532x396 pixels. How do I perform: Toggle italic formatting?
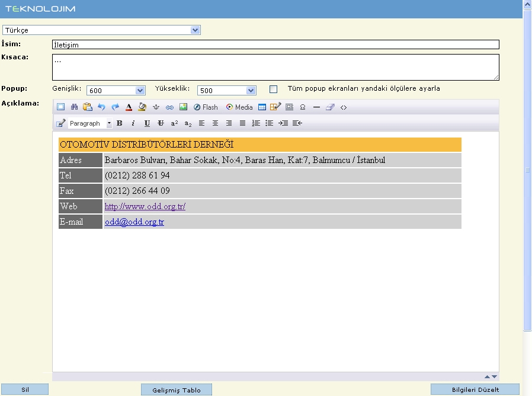click(x=133, y=123)
